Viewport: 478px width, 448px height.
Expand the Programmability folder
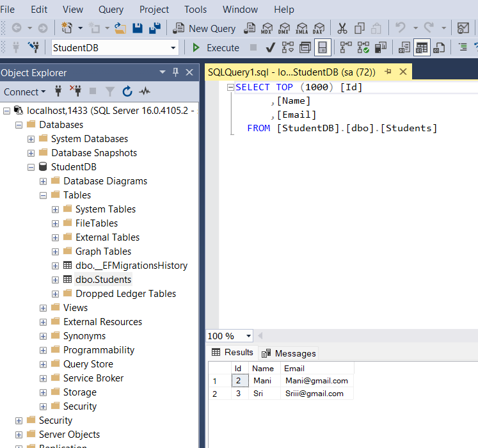[44, 351]
